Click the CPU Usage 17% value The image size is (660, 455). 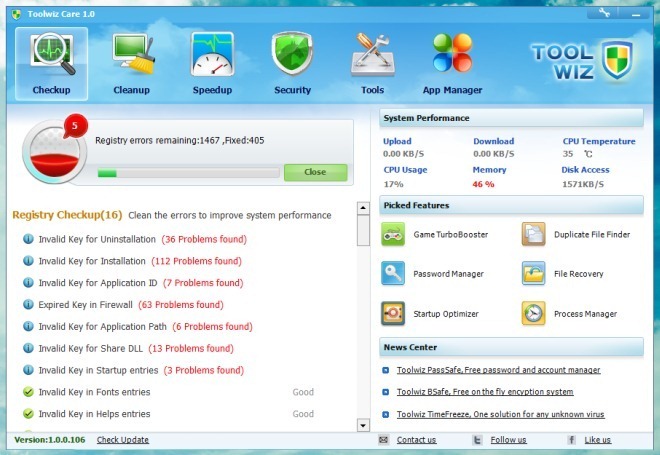[x=394, y=184]
